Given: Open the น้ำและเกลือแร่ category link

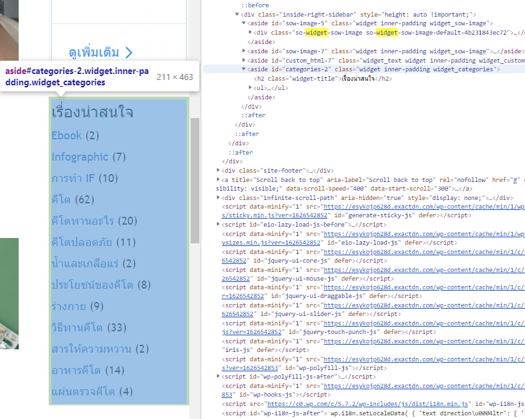Looking at the screenshot, I should click(x=85, y=264).
